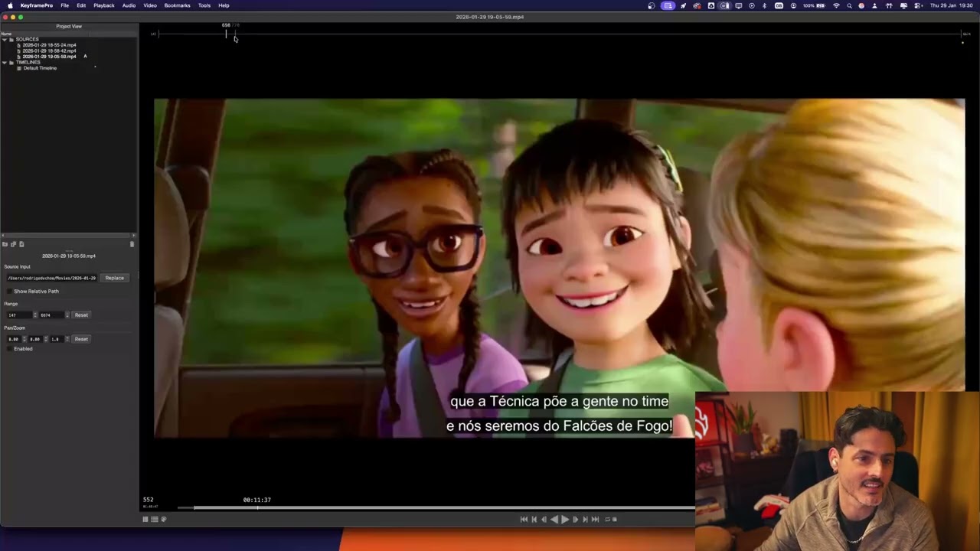Click the Default Timeline icon in project tree
The image size is (980, 551).
(19, 68)
